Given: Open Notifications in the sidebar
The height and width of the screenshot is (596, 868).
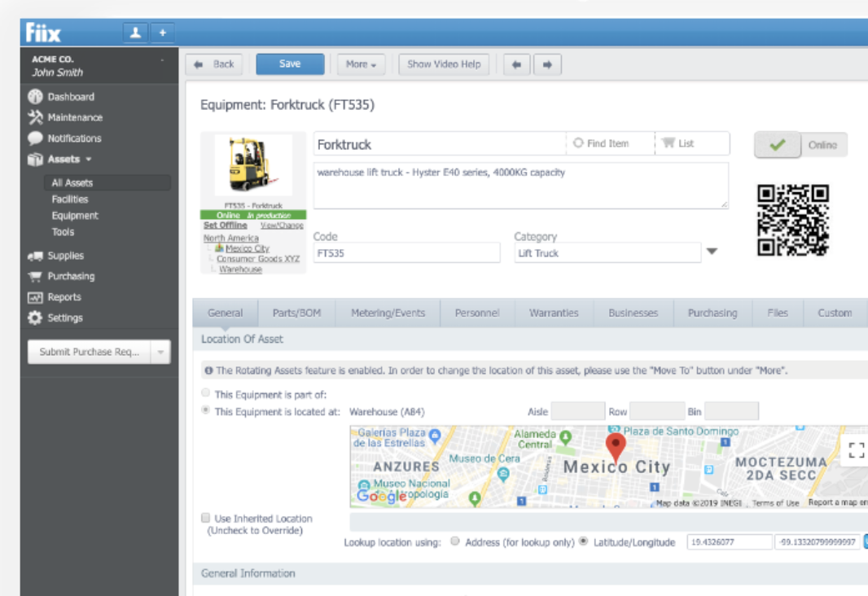Looking at the screenshot, I should [74, 138].
